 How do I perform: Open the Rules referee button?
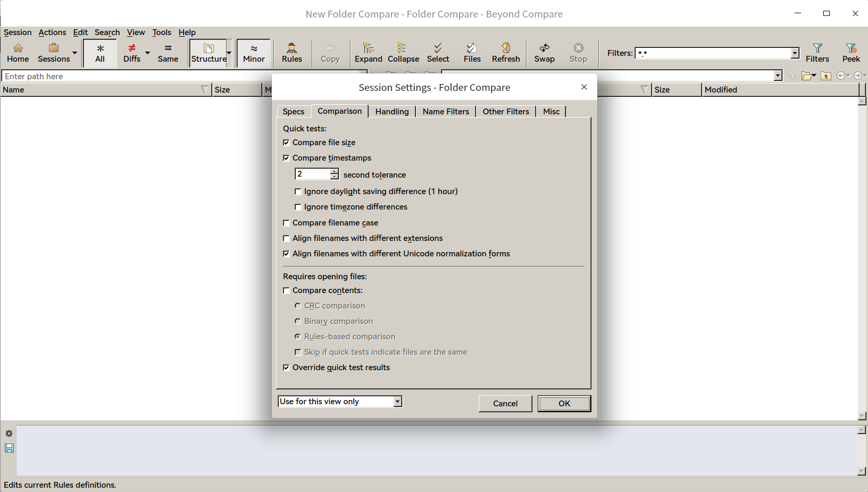coord(292,53)
